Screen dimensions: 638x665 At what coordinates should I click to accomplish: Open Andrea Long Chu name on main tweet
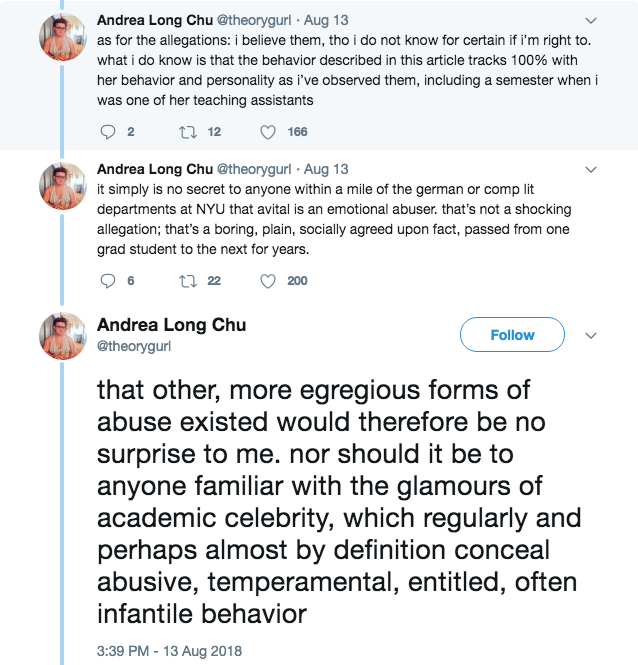[x=171, y=325]
